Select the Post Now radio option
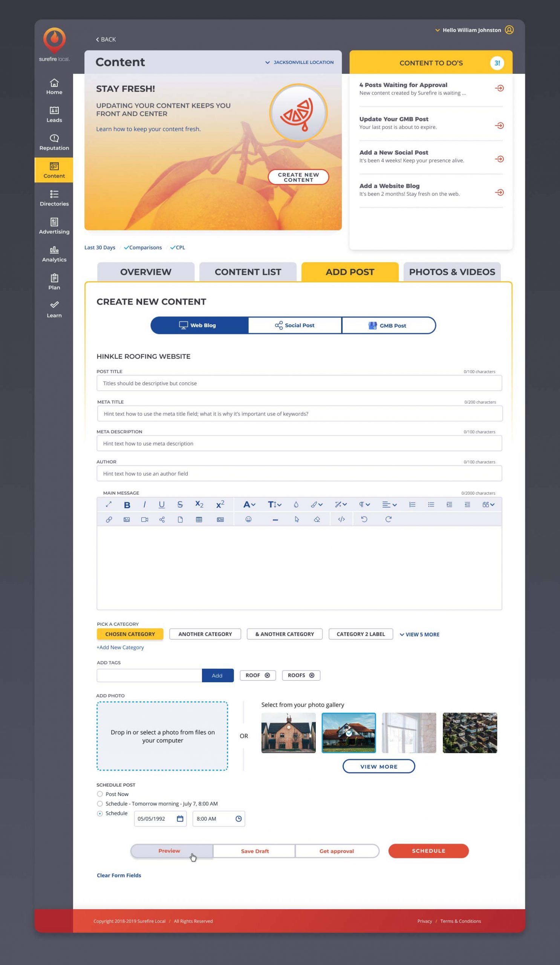 pyautogui.click(x=100, y=794)
